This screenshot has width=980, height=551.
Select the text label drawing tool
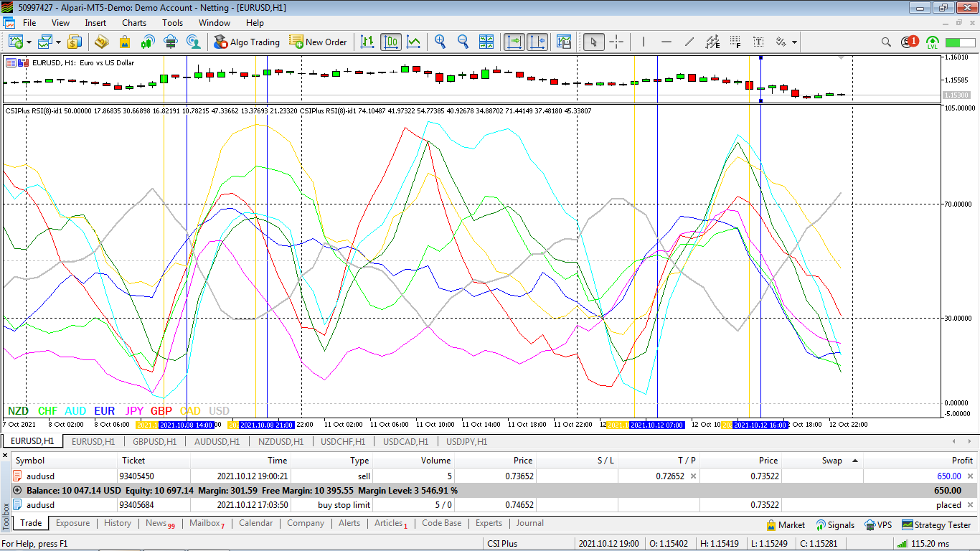pyautogui.click(x=758, y=42)
